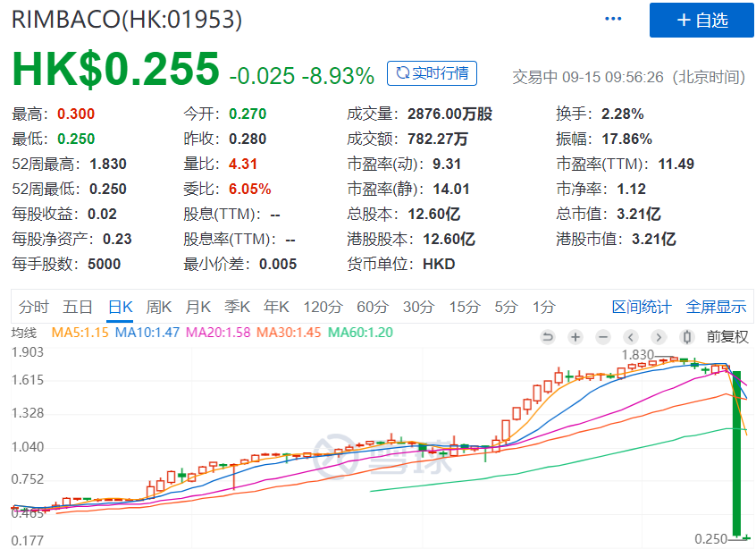Switch to the 30分 chart tab
Screen dimensions: 756x549
click(x=419, y=307)
